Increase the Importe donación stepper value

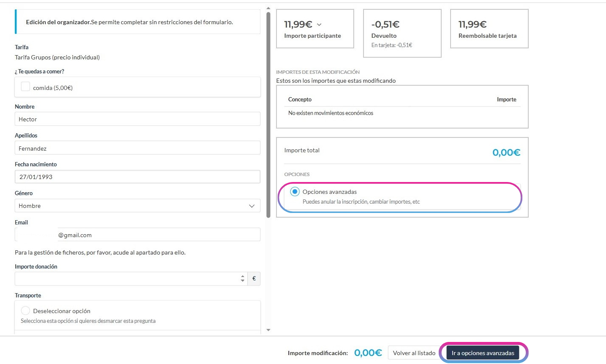[x=243, y=276]
